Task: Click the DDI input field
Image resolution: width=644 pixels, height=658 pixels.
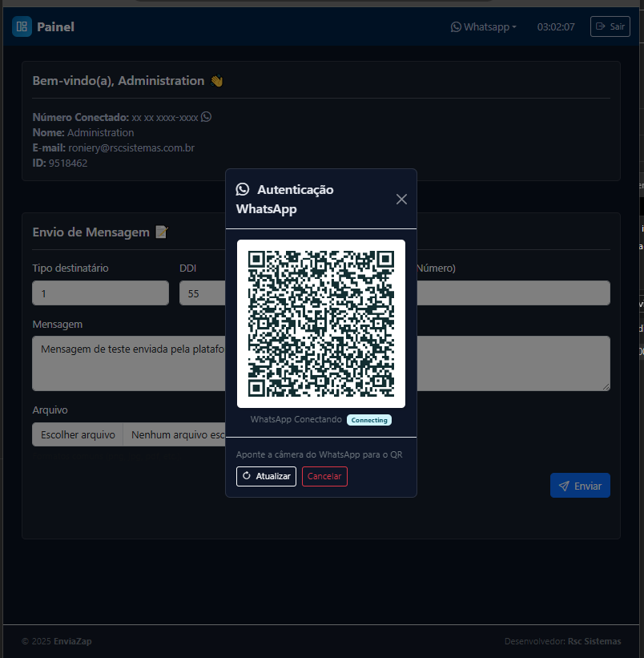Action: pyautogui.click(x=201, y=293)
